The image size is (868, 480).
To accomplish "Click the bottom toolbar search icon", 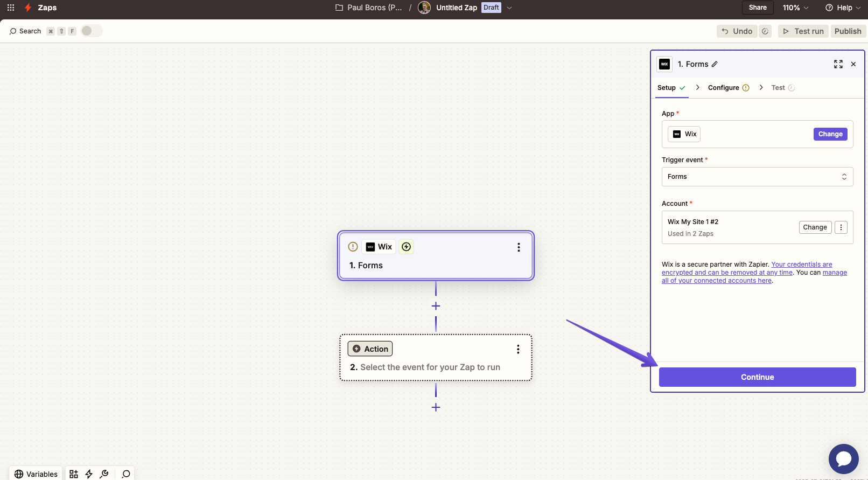I will [x=126, y=474].
